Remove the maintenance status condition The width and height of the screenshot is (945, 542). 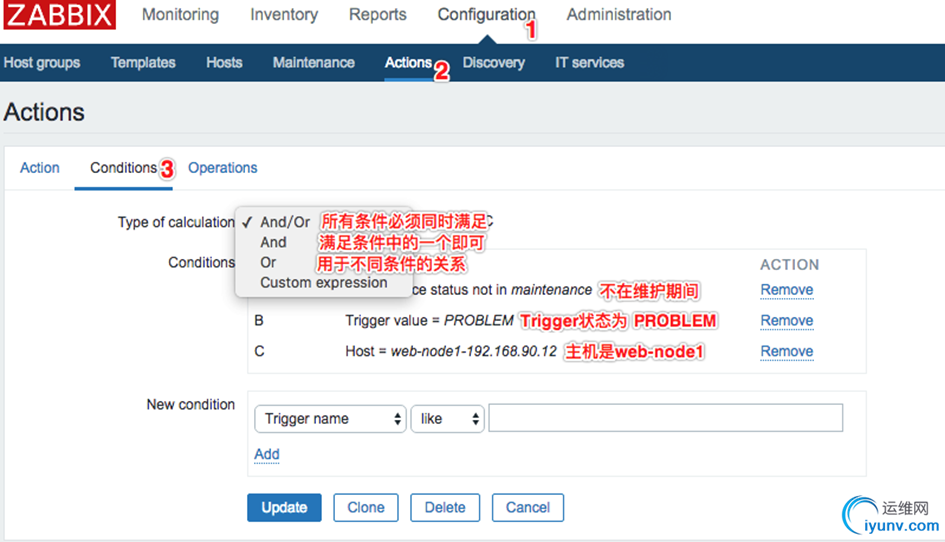tap(786, 290)
